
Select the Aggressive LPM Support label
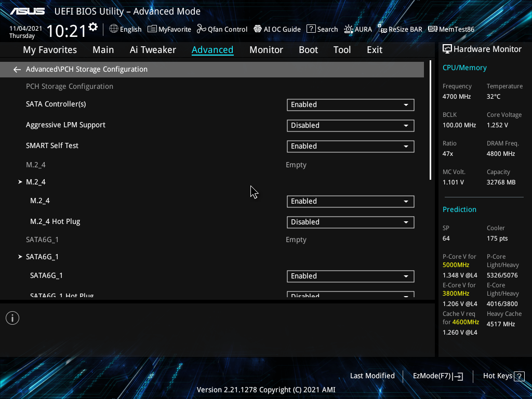(65, 125)
